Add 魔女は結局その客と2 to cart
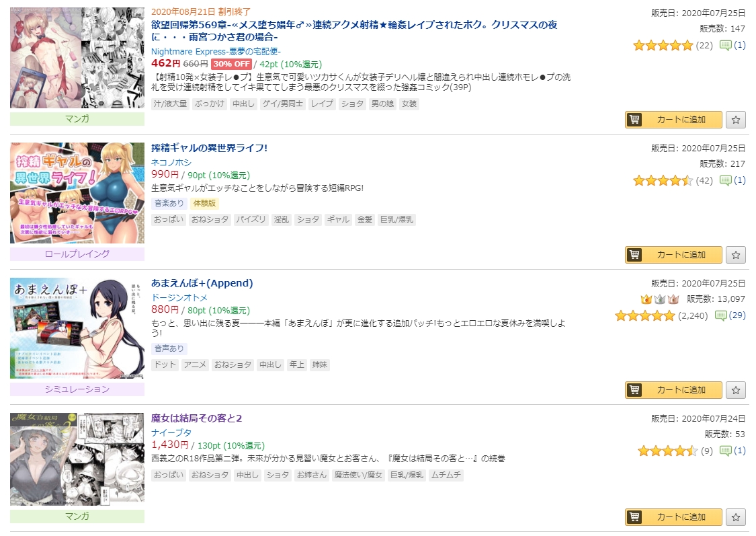The image size is (756, 536). (673, 517)
